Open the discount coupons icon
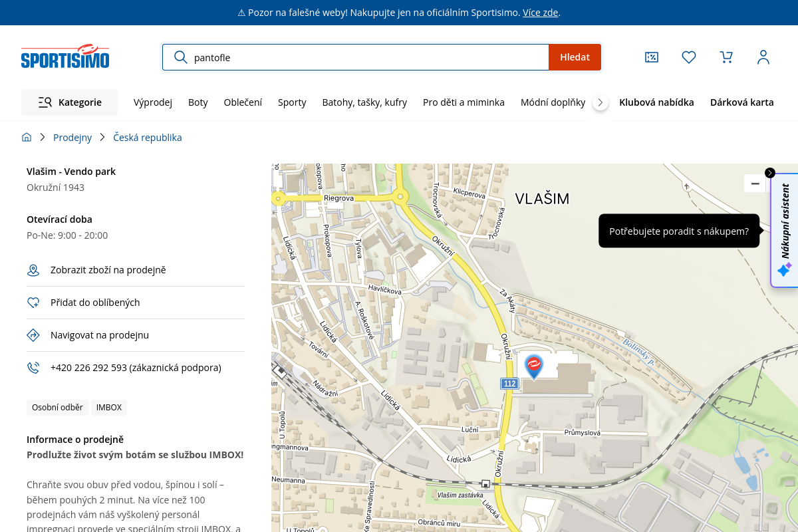This screenshot has width=798, height=532. click(652, 57)
